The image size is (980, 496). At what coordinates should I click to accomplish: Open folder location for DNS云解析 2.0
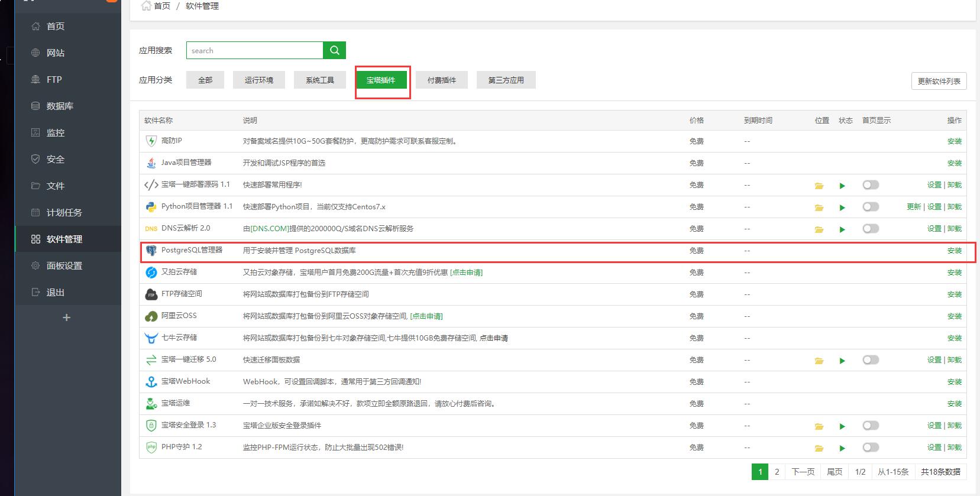coord(819,229)
